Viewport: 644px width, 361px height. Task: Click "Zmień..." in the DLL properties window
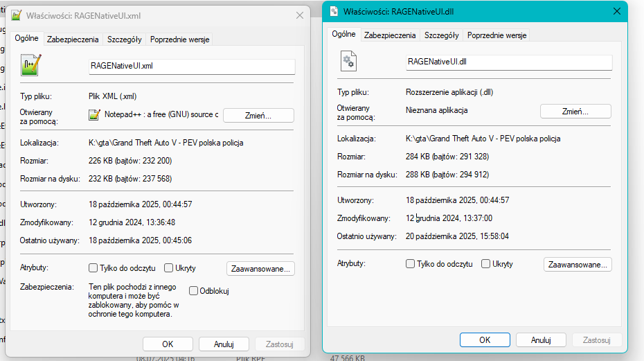(x=575, y=111)
